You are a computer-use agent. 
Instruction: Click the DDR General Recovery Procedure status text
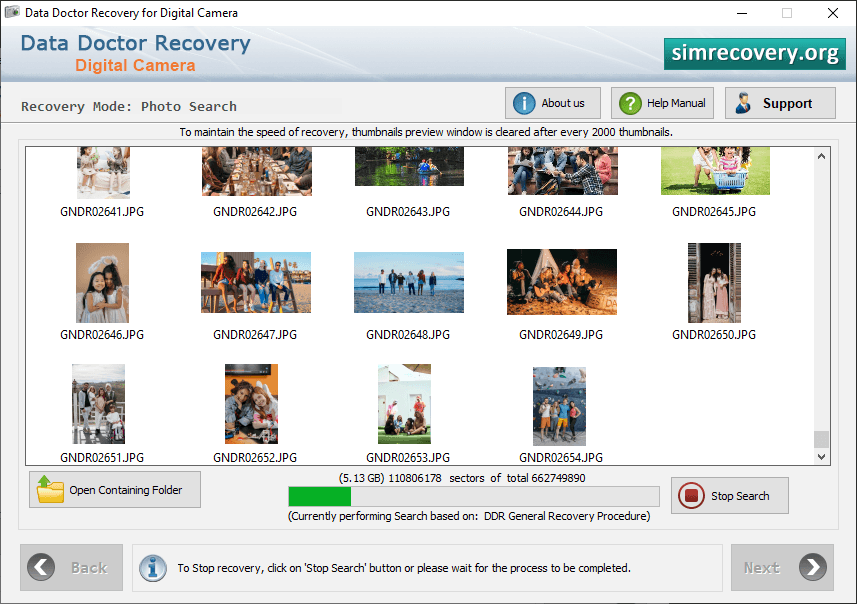pos(469,516)
